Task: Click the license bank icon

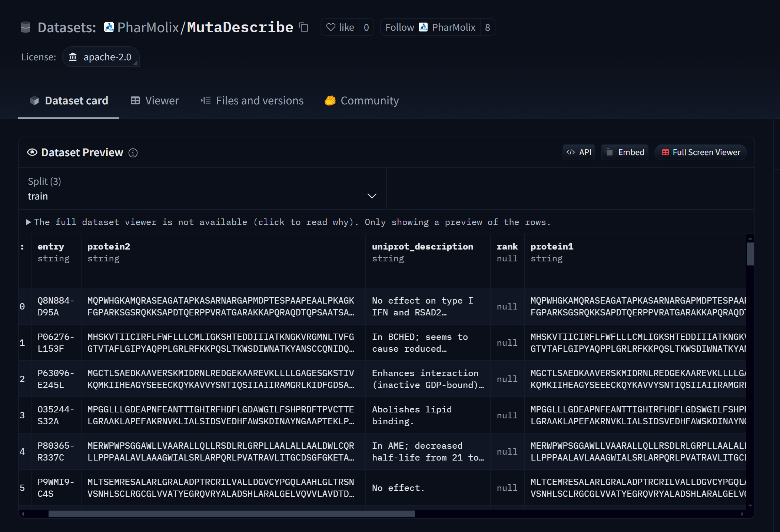Action: point(73,57)
